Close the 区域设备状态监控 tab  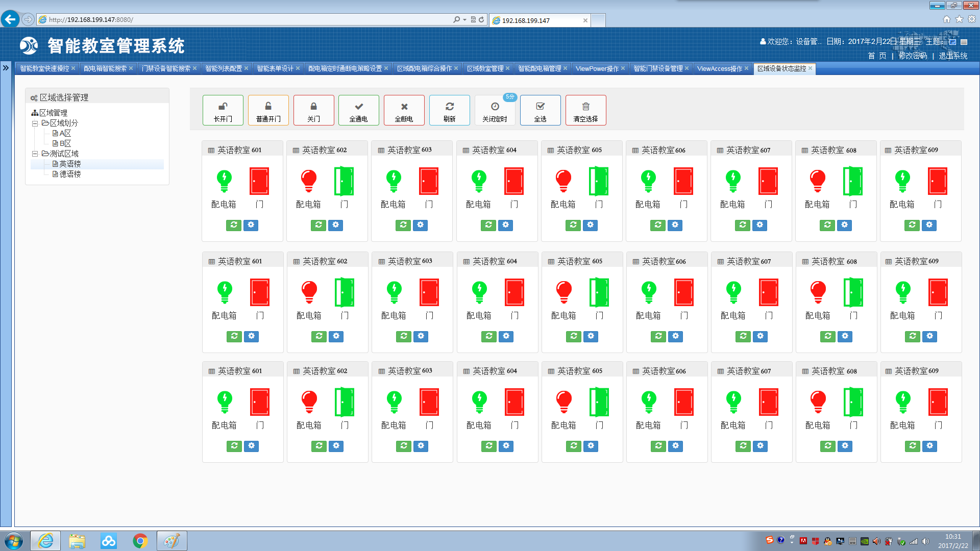coord(811,68)
